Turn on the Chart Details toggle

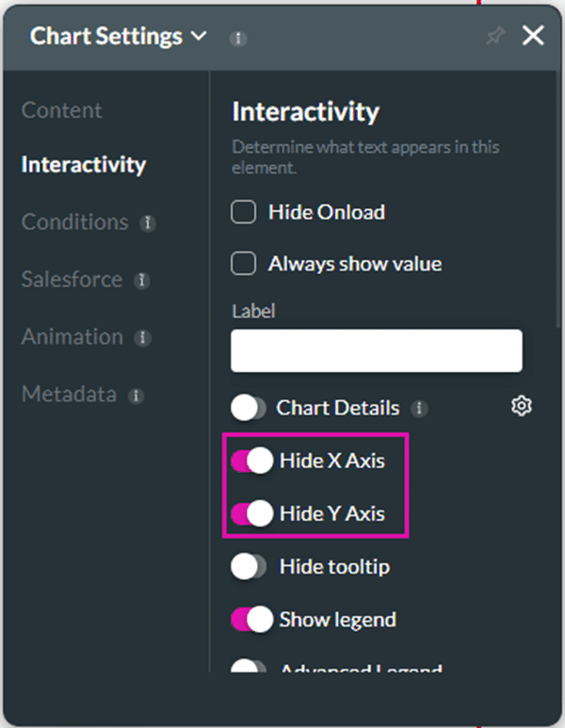(x=250, y=408)
